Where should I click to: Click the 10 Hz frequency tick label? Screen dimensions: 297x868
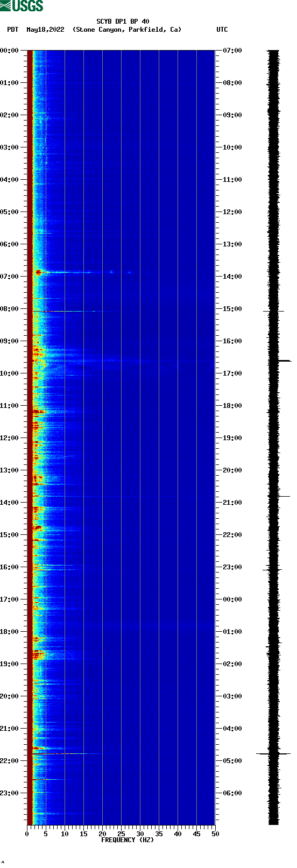coord(65,834)
